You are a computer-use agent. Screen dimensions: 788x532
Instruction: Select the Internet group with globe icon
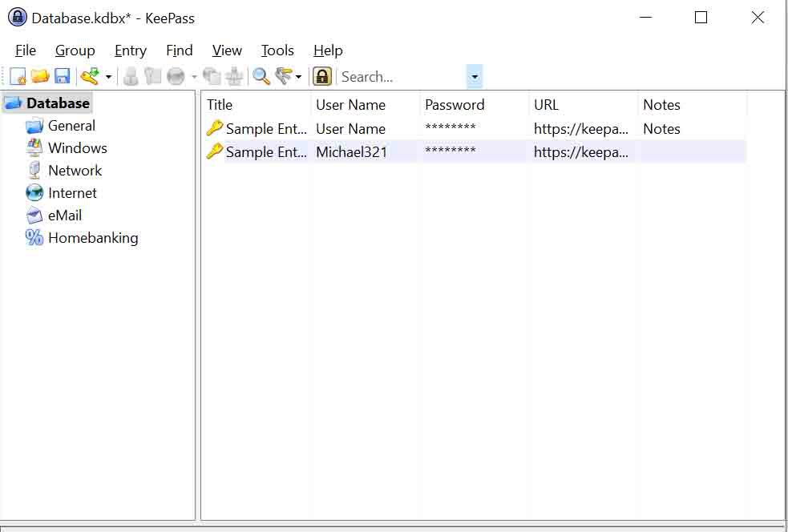61,193
